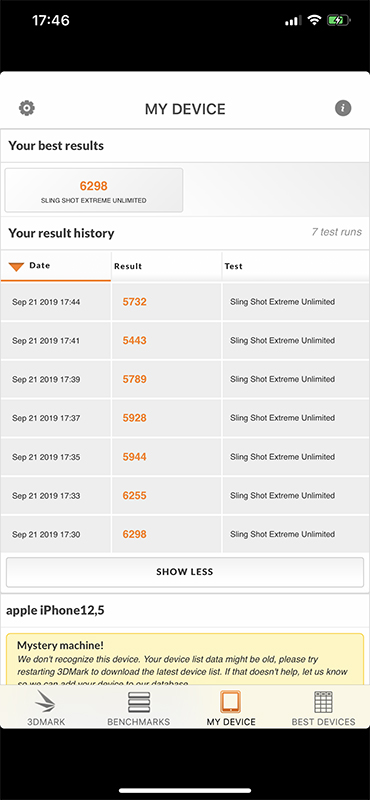Select the My Device tab icon
This screenshot has height=800, width=370.
point(231,703)
